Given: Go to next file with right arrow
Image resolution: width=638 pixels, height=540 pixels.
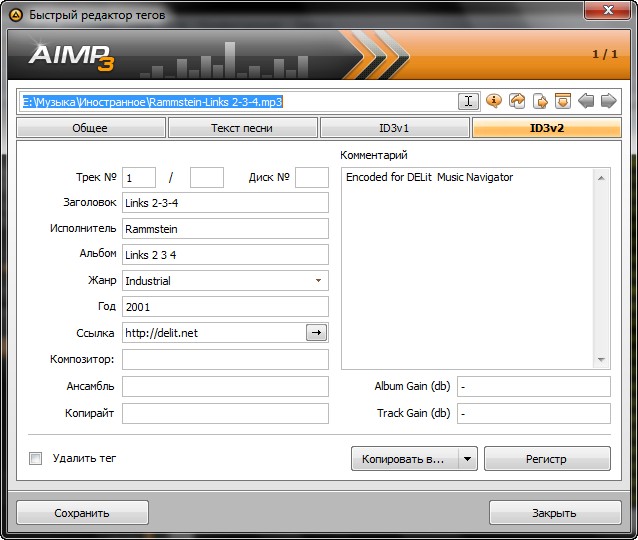Looking at the screenshot, I should pos(608,101).
